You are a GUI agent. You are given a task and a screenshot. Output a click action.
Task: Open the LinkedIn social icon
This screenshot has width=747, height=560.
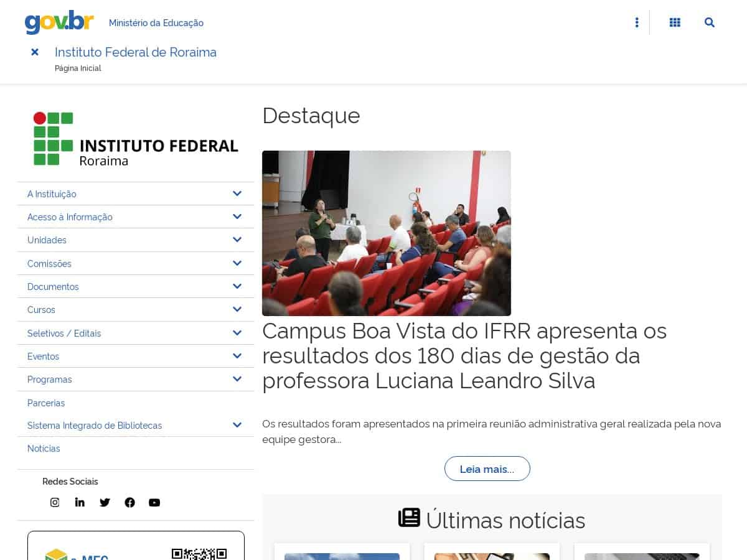coord(80,502)
